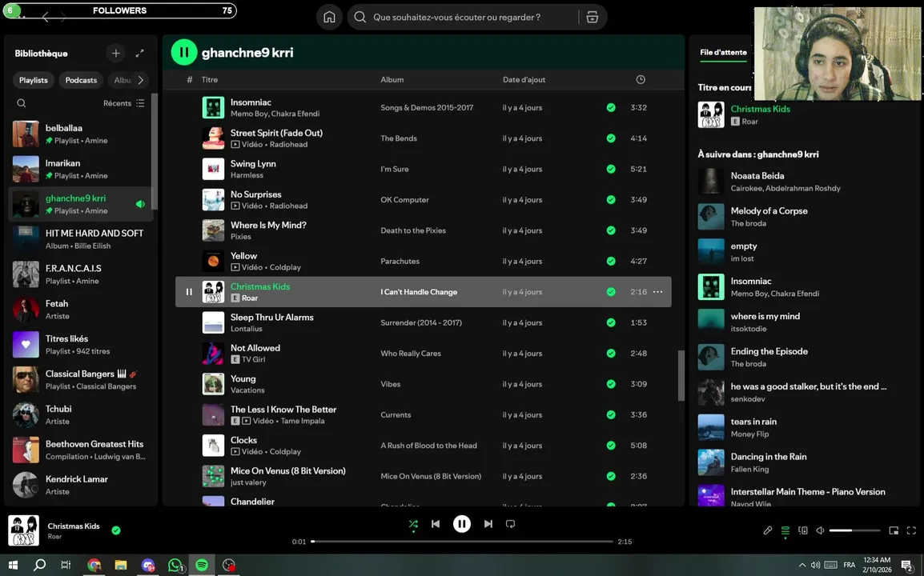Open WhatsApp from the taskbar

click(x=175, y=565)
